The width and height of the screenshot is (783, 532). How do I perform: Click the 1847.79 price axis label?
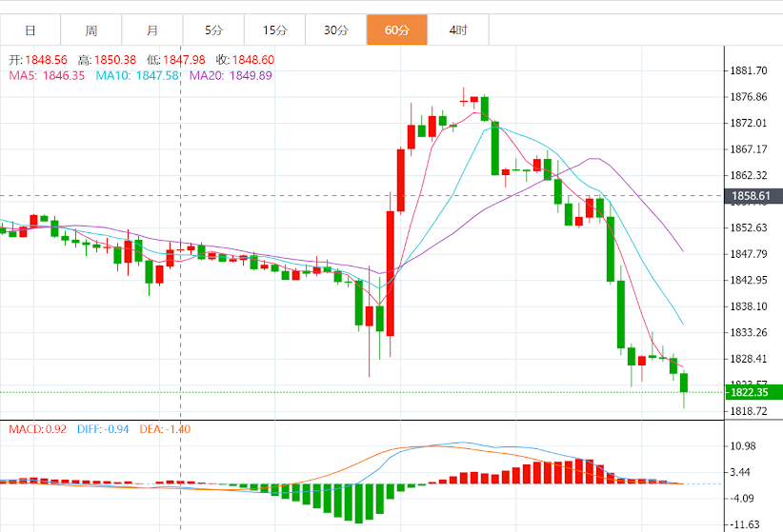[749, 254]
